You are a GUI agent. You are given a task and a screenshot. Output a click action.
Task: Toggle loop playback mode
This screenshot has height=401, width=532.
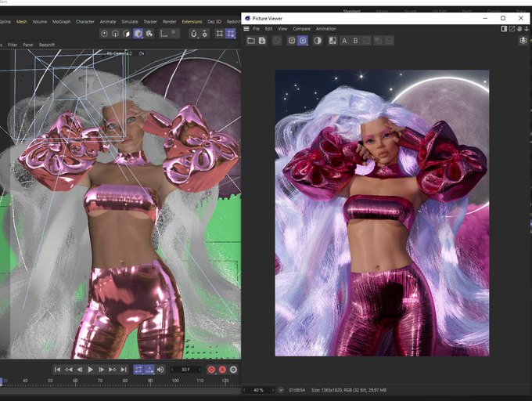click(x=138, y=370)
